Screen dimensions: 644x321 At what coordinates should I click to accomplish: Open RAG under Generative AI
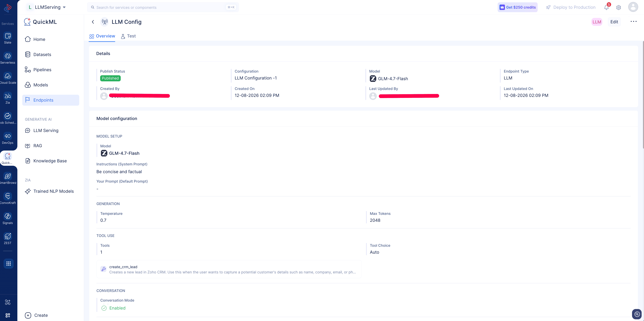pos(51,146)
